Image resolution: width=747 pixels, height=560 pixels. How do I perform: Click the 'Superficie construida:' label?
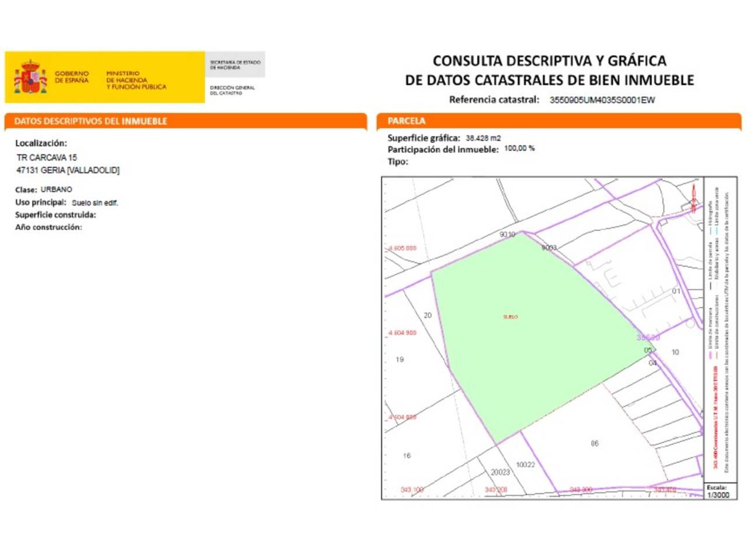(x=55, y=215)
